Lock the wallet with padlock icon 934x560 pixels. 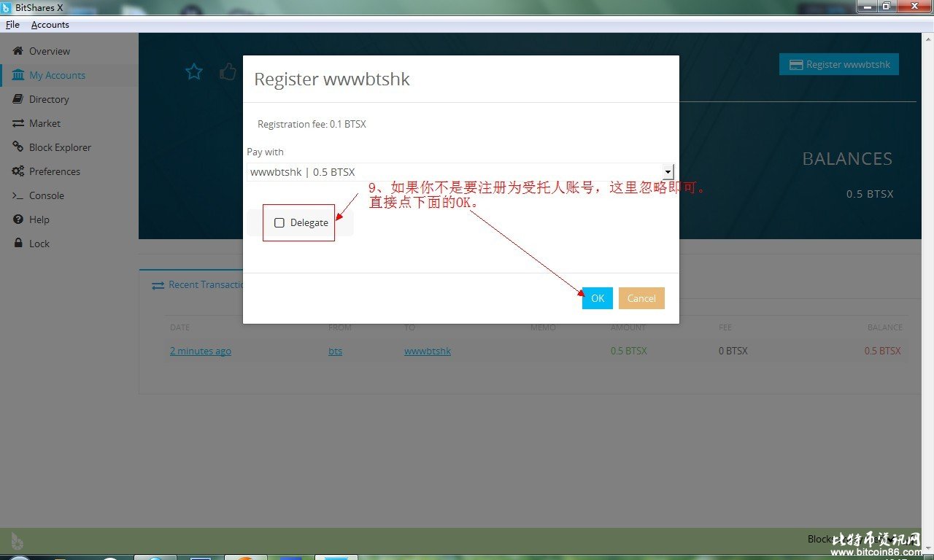pyautogui.click(x=18, y=244)
